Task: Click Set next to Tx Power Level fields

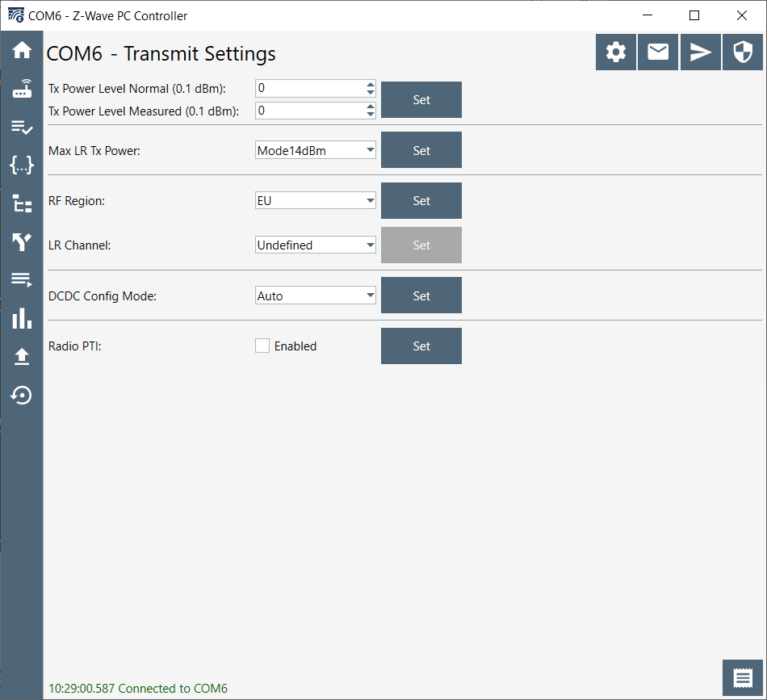Action: pos(421,100)
